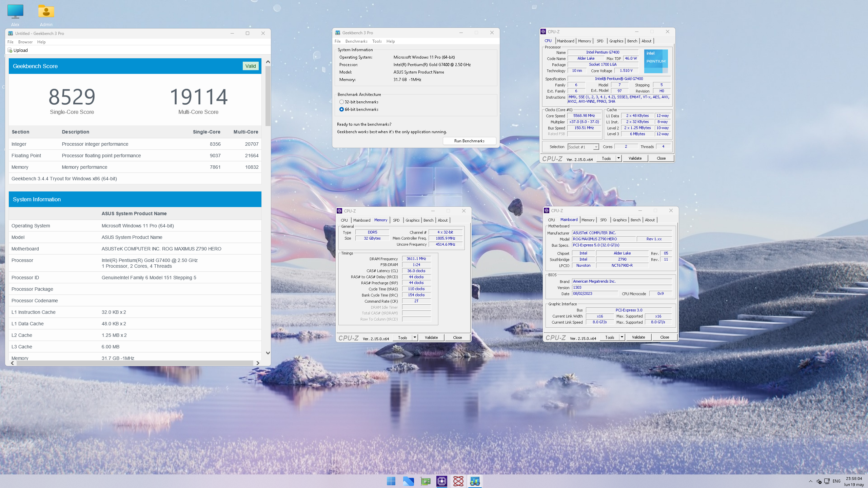This screenshot has width=868, height=488.
Task: Click the CPU-Z Memory window title icon
Action: pos(339,211)
